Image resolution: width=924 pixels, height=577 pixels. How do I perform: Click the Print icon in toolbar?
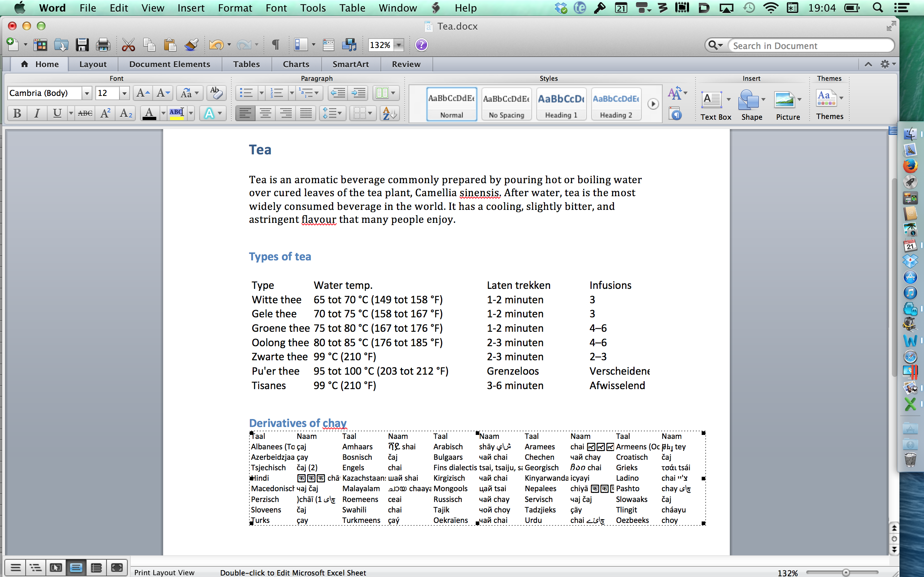[103, 45]
